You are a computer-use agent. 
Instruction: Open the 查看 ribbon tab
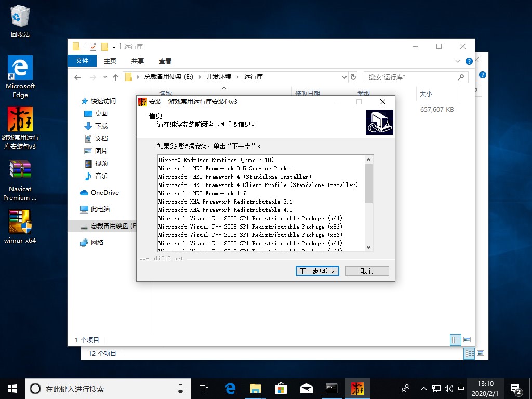coord(165,61)
